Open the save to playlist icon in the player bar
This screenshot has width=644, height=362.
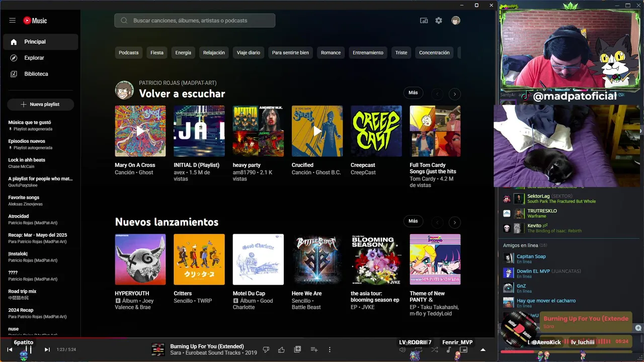pyautogui.click(x=298, y=349)
